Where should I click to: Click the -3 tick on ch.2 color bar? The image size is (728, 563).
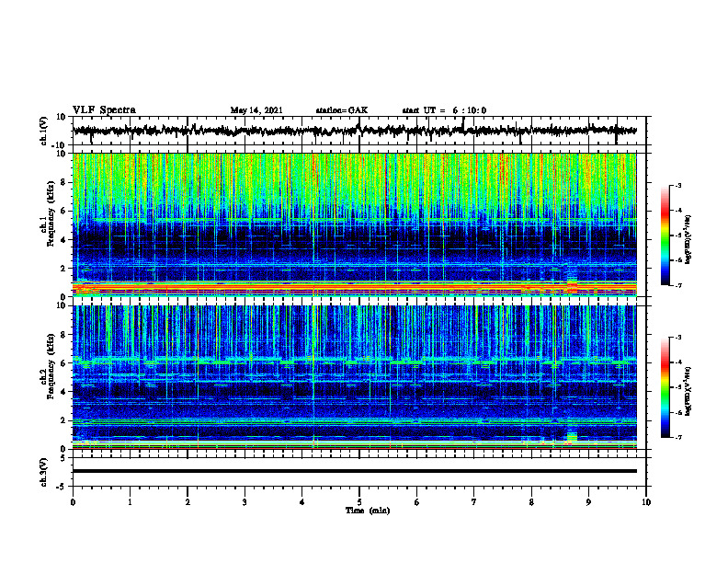click(x=678, y=338)
